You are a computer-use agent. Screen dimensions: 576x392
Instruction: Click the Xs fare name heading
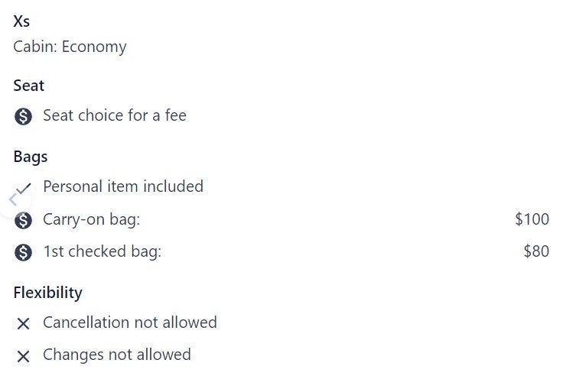(x=21, y=21)
